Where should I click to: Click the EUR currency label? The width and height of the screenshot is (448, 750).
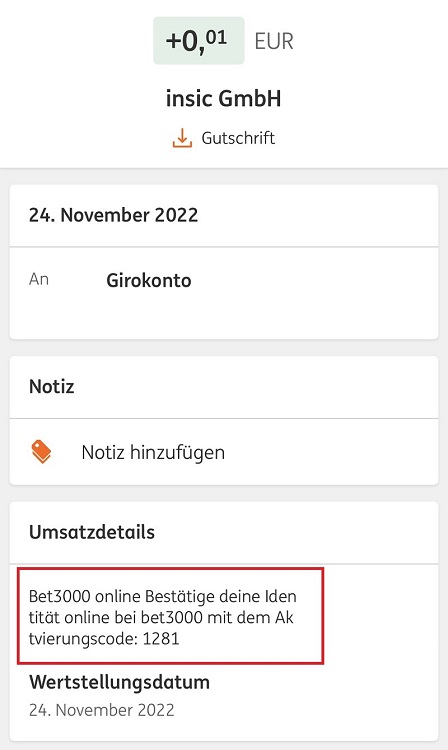[273, 41]
